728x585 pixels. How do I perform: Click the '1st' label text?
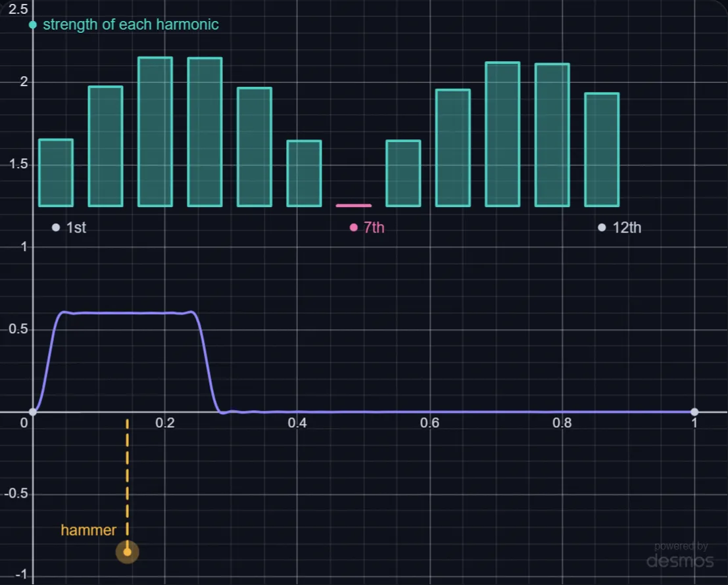[x=76, y=227]
